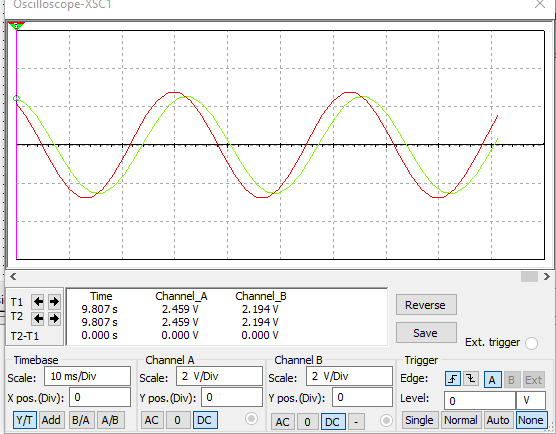Screen dimensions: 556x434
Task: Click the horizontal scrollbar thumb
Action: click(x=529, y=277)
